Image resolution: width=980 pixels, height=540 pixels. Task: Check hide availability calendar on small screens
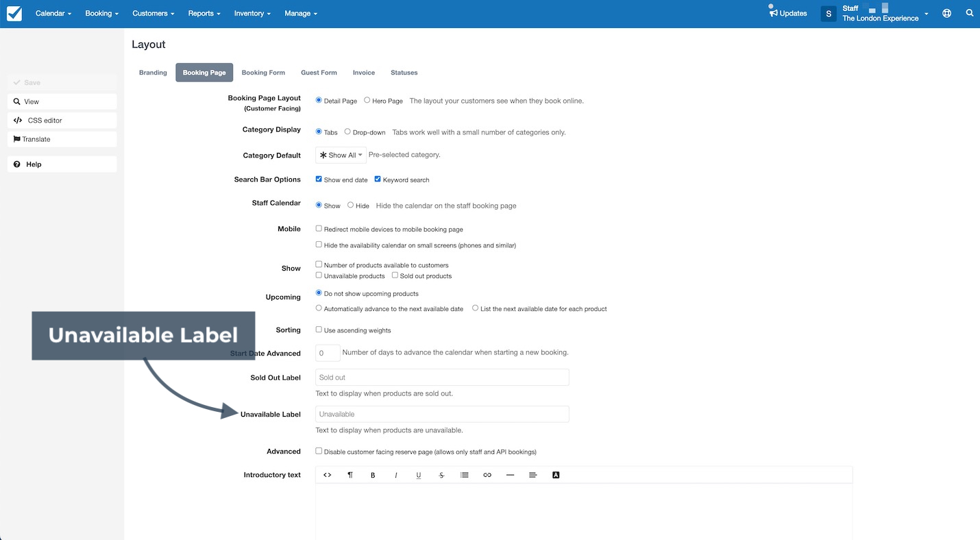click(x=319, y=245)
